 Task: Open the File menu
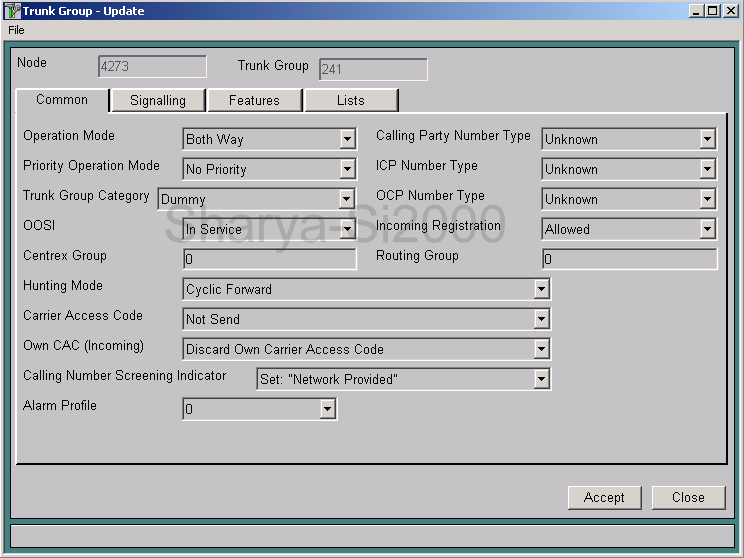point(16,30)
